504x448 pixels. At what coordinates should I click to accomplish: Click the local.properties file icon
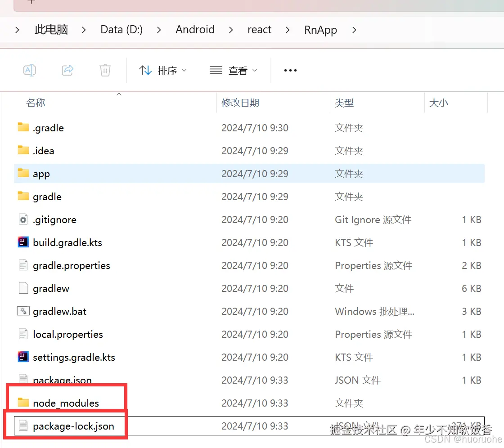(x=23, y=334)
